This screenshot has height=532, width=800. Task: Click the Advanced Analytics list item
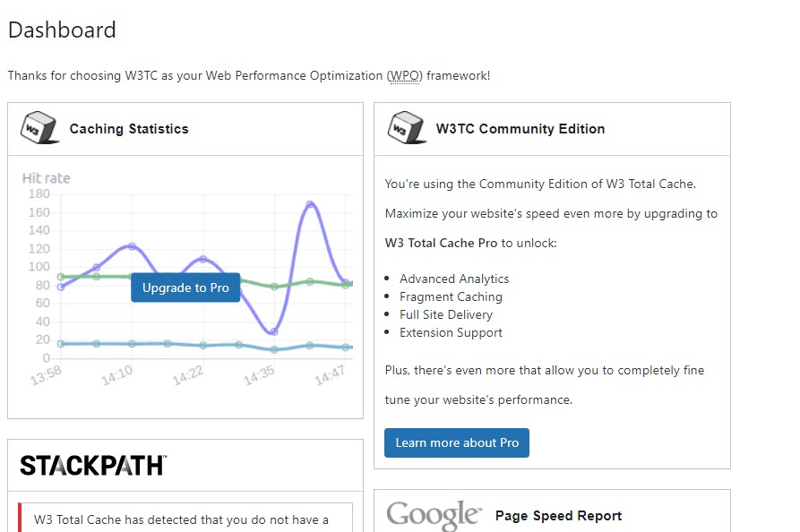pos(454,279)
